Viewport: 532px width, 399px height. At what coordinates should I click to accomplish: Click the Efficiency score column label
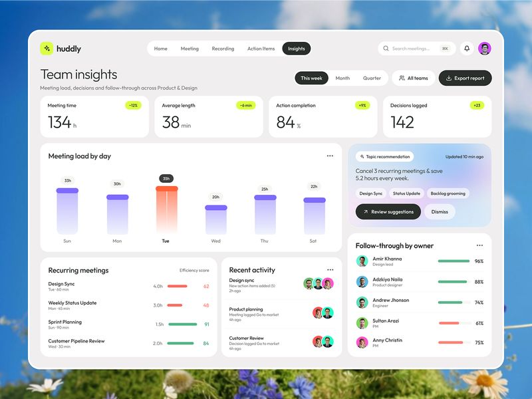coord(194,271)
